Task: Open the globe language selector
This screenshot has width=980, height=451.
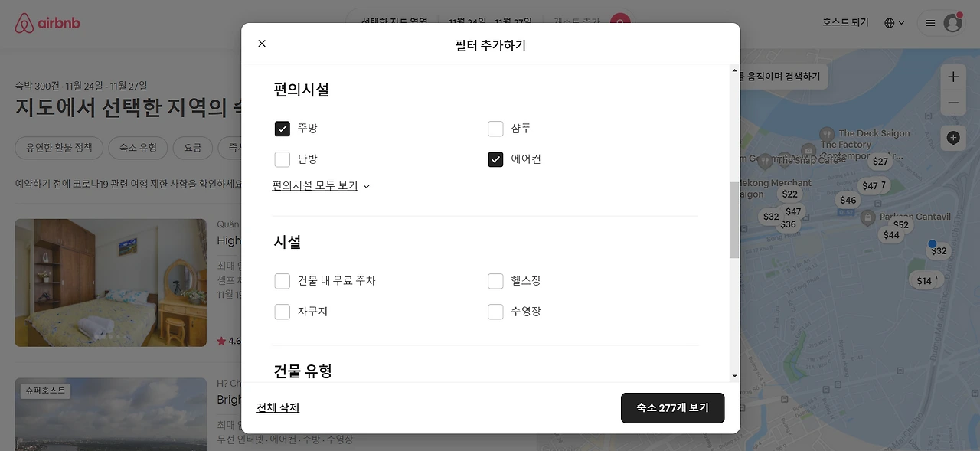Action: pyautogui.click(x=893, y=23)
